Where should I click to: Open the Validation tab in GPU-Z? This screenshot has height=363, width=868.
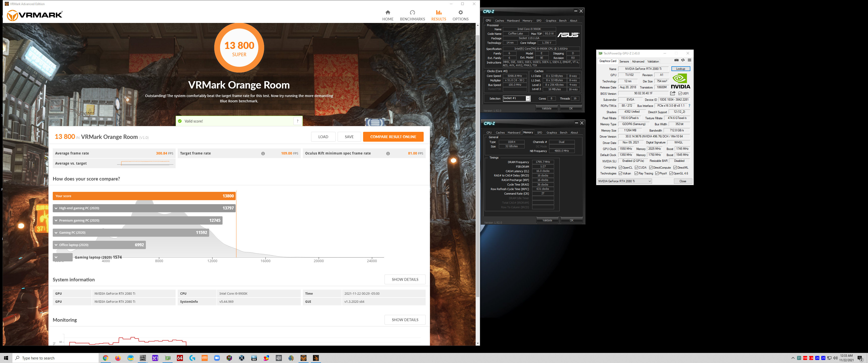point(653,62)
